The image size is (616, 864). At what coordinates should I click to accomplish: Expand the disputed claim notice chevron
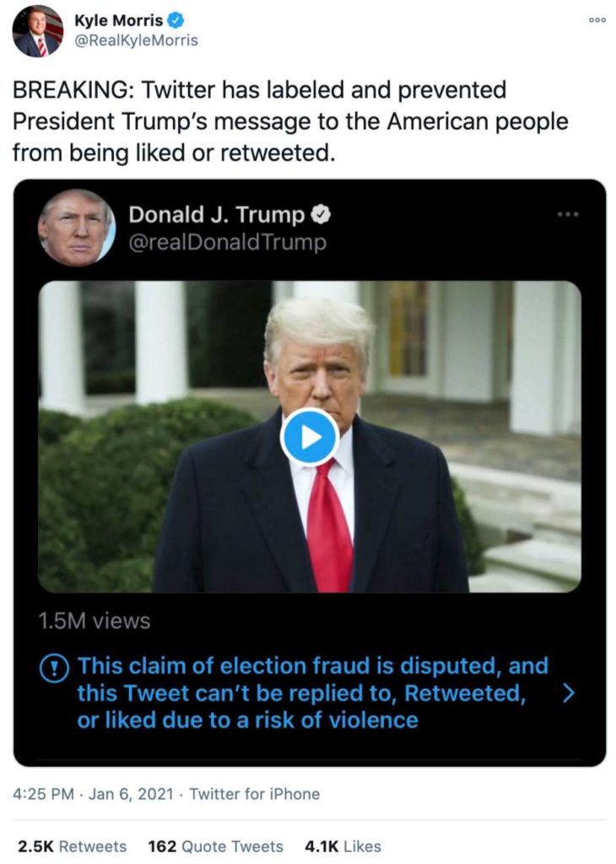point(568,693)
